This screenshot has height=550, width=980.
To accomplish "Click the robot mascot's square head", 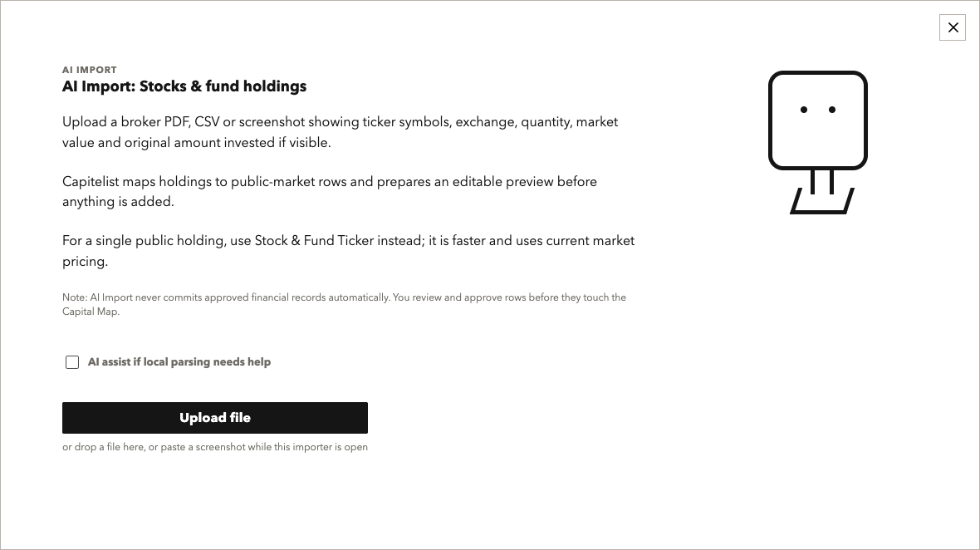I will coord(817,120).
